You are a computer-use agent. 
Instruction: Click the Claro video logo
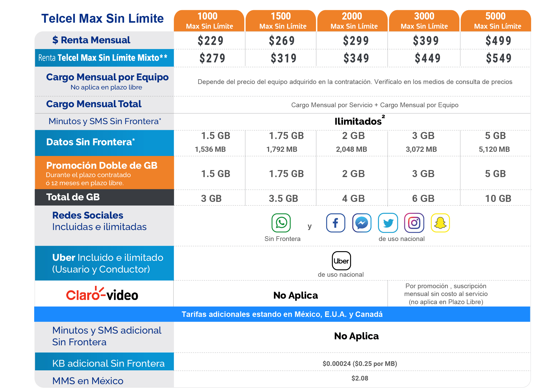pyautogui.click(x=103, y=294)
